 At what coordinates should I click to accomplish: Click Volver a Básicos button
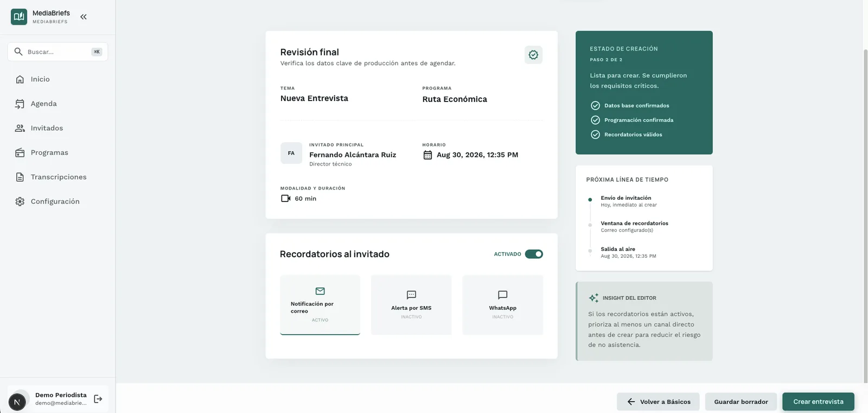[658, 402]
